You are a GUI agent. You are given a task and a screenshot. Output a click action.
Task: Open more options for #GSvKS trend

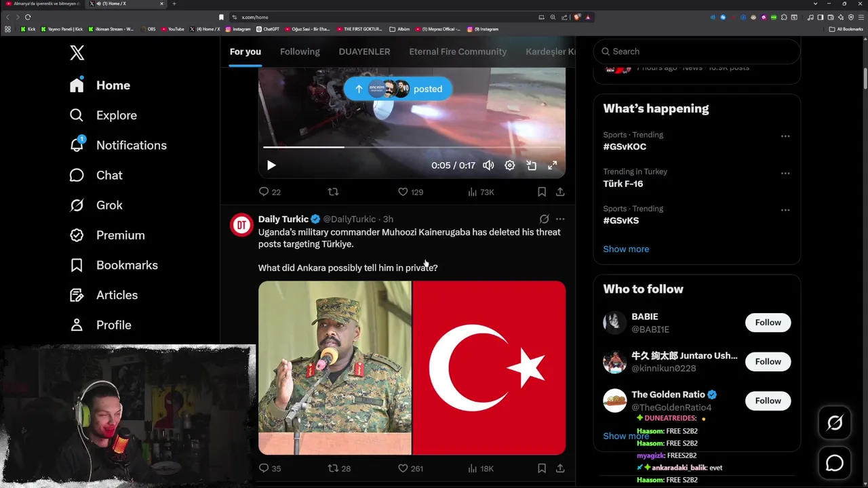[x=785, y=210]
